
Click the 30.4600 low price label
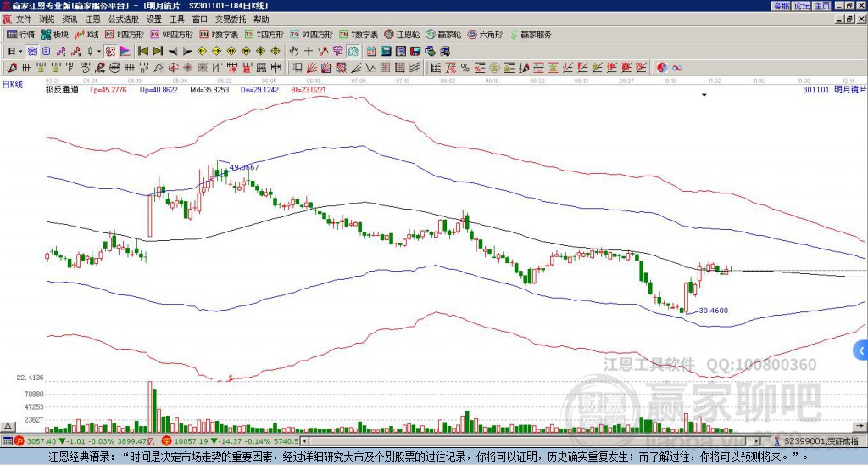pos(713,311)
